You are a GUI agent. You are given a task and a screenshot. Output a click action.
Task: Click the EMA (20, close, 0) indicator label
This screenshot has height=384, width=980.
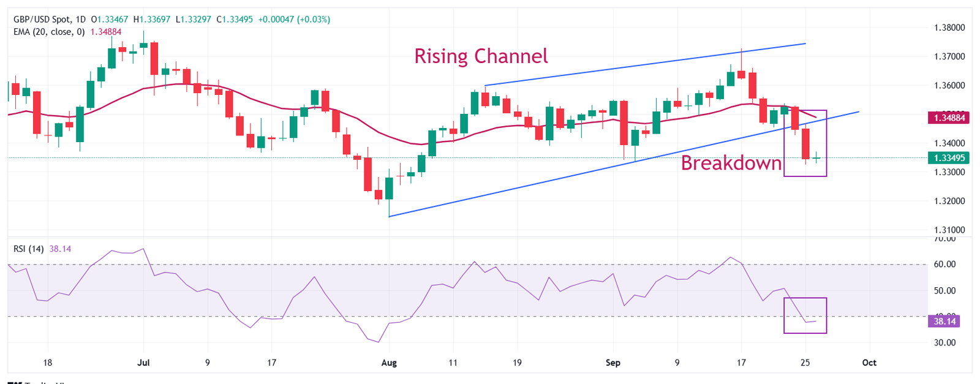click(x=49, y=32)
